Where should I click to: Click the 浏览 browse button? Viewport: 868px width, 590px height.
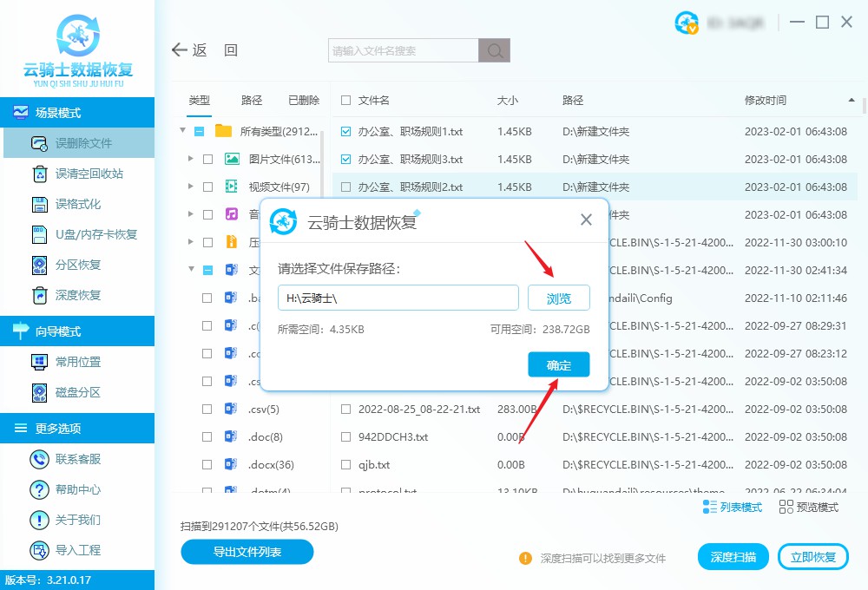558,298
